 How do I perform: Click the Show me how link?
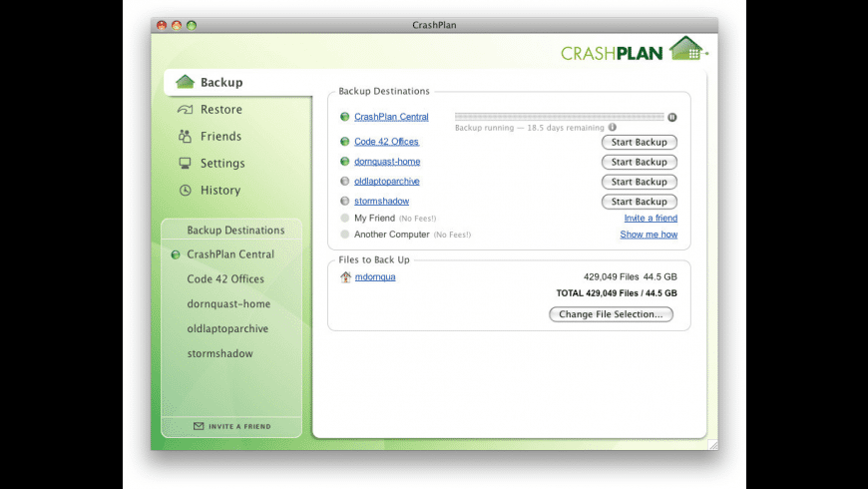pyautogui.click(x=649, y=235)
